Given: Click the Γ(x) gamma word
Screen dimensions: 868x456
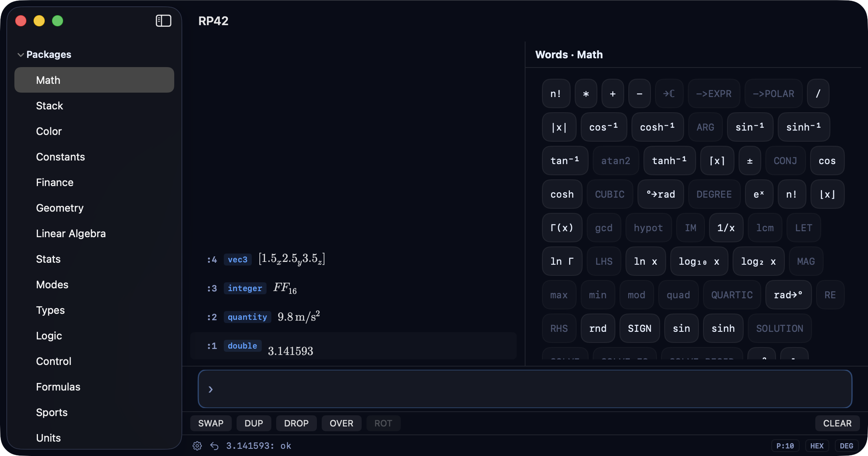Looking at the screenshot, I should click(562, 228).
